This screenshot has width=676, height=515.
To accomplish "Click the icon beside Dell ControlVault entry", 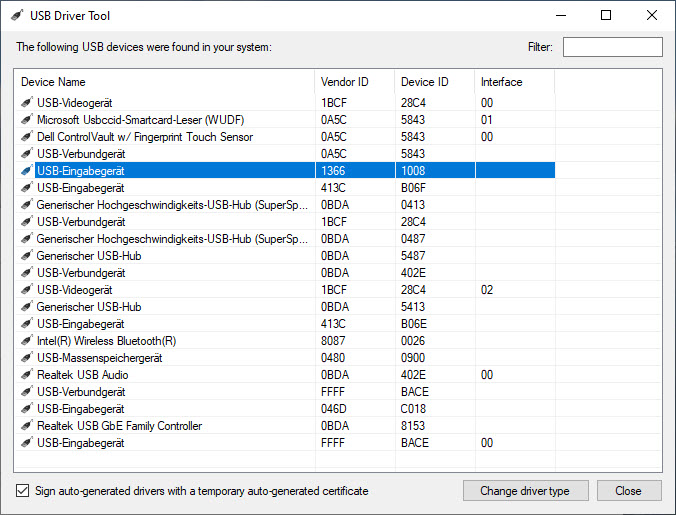I will [x=27, y=137].
